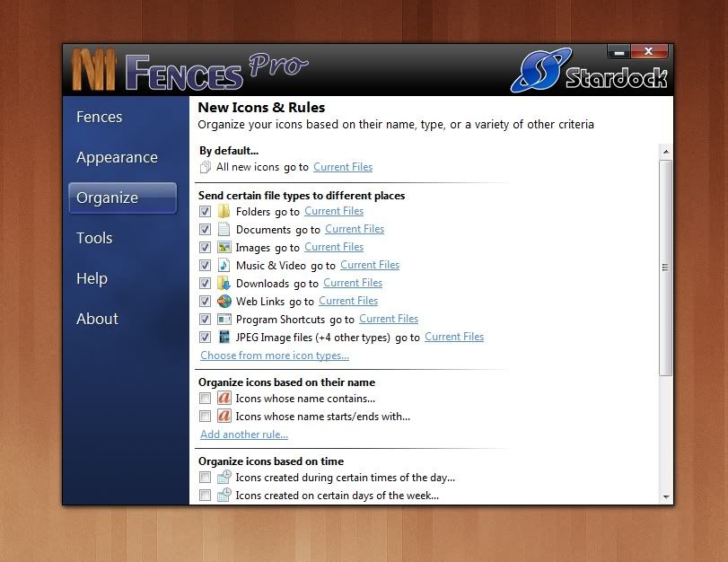
Task: Click the Downloads folder icon
Action: click(x=224, y=284)
